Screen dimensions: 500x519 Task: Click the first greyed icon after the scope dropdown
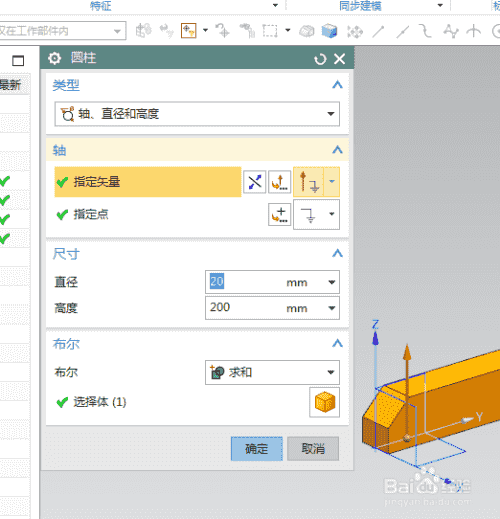[144, 31]
